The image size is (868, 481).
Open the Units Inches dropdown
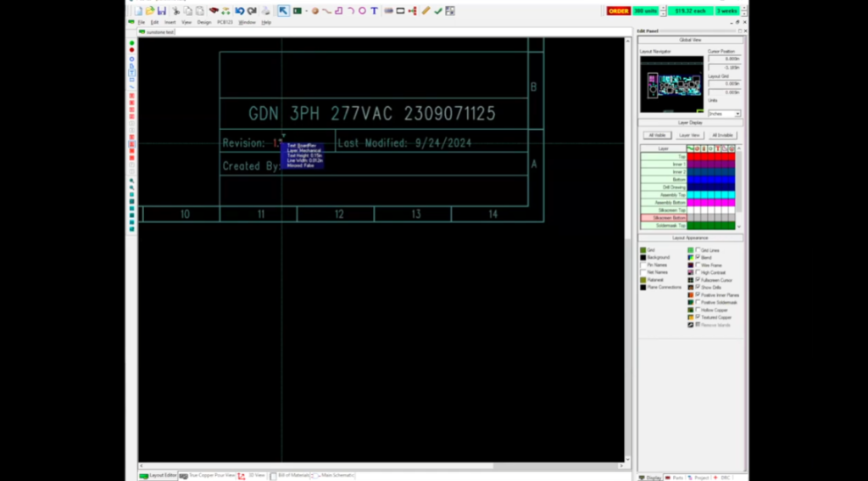click(x=725, y=114)
